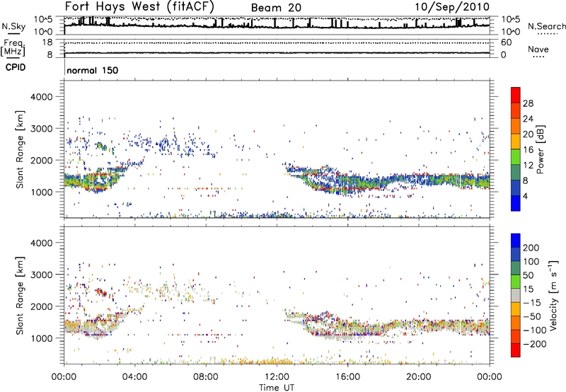Click the 'Nave' legend label
This screenshot has width=566, height=392.
pyautogui.click(x=538, y=49)
